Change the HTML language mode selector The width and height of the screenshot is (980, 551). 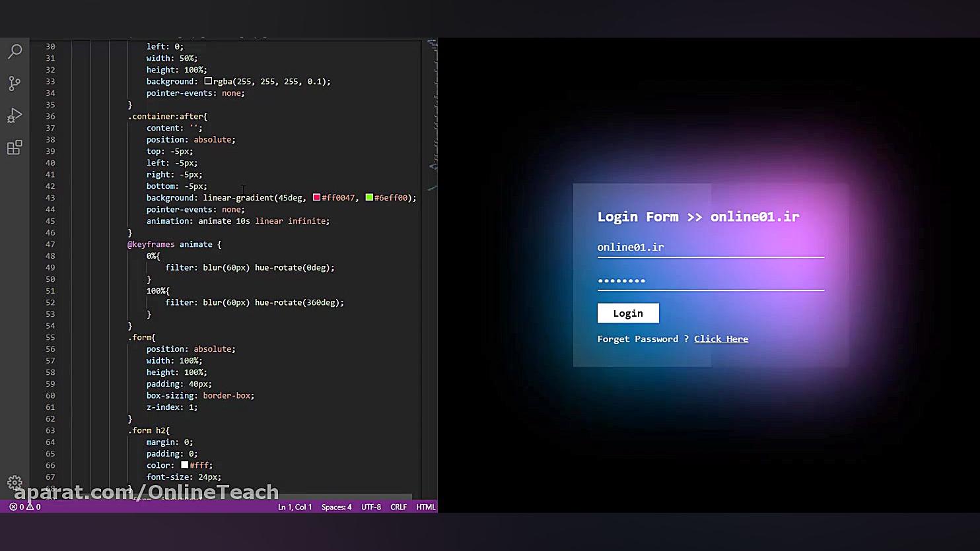tap(426, 507)
